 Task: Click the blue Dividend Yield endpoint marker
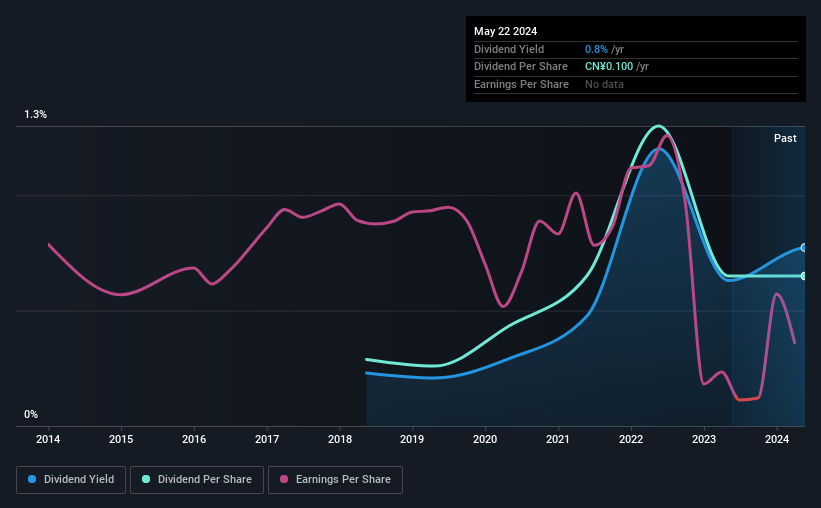803,247
